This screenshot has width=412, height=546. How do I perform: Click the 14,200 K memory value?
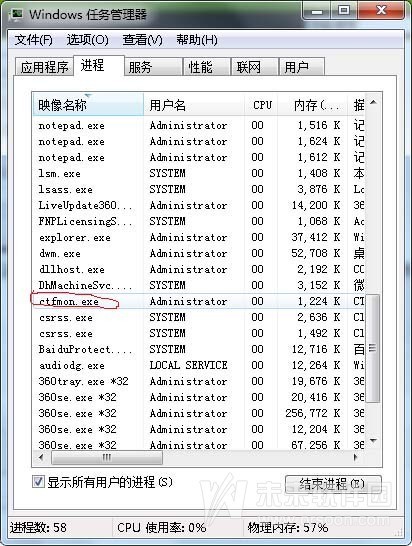click(316, 205)
